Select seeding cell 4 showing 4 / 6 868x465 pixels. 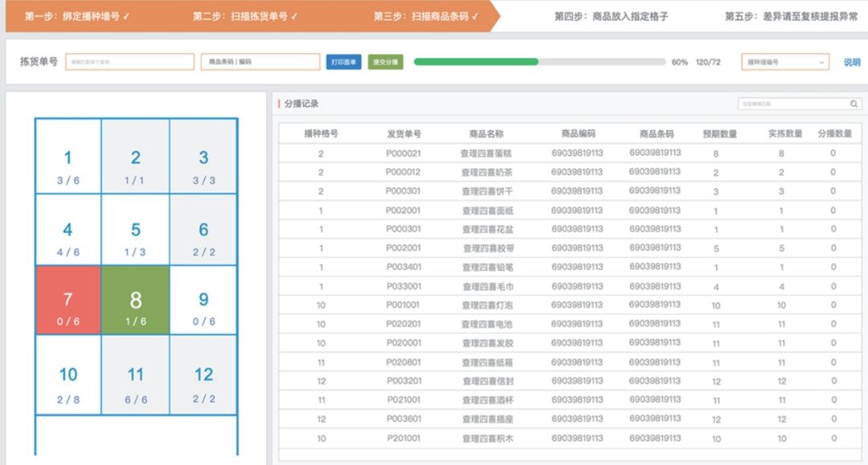tap(68, 230)
